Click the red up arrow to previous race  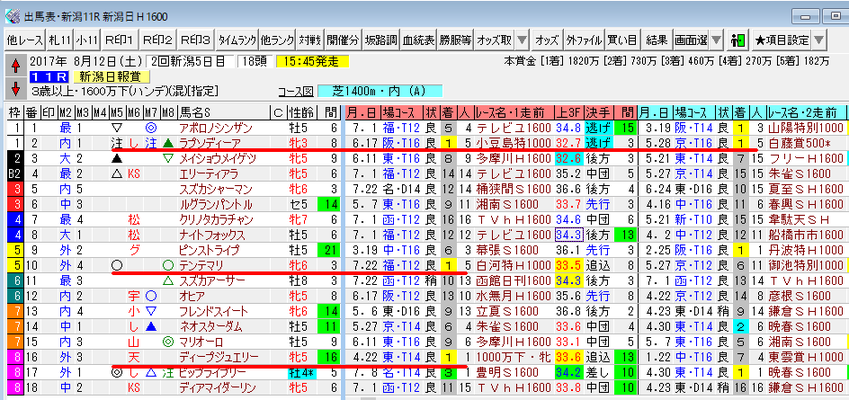(15, 66)
